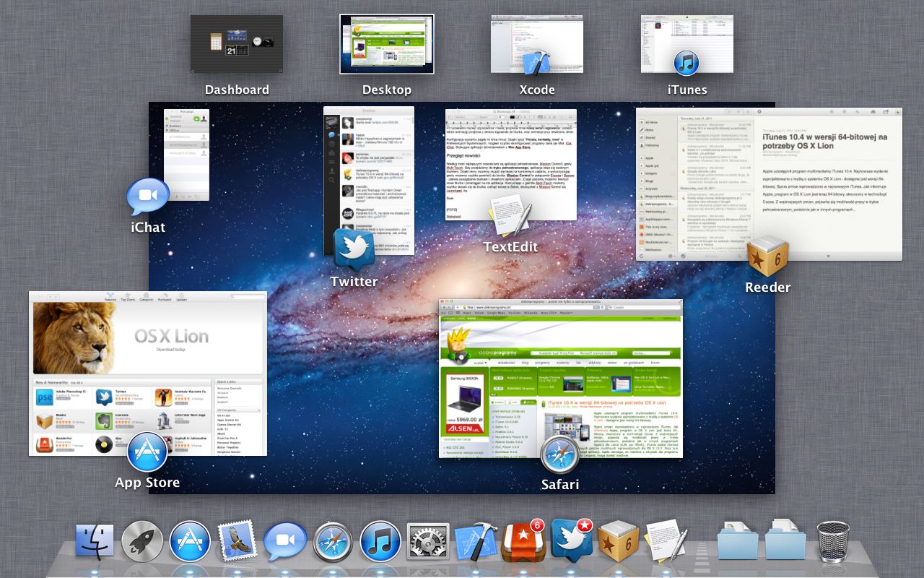Open Finder from the Dock
The image size is (924, 578).
click(95, 543)
